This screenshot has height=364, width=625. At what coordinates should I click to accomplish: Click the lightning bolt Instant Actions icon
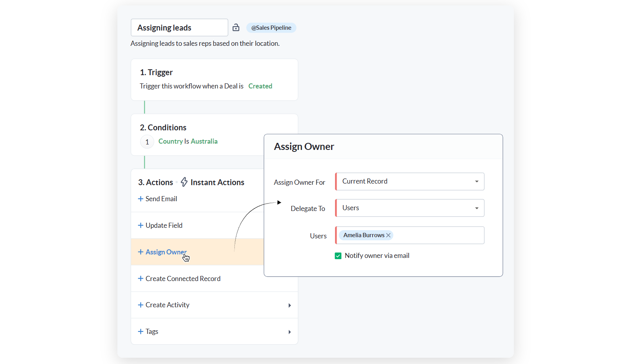click(x=184, y=182)
